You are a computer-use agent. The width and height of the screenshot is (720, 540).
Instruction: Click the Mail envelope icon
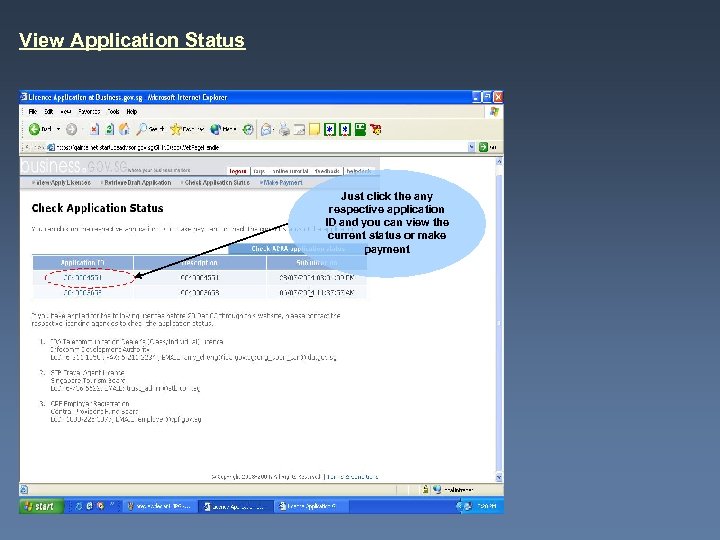[x=267, y=130]
